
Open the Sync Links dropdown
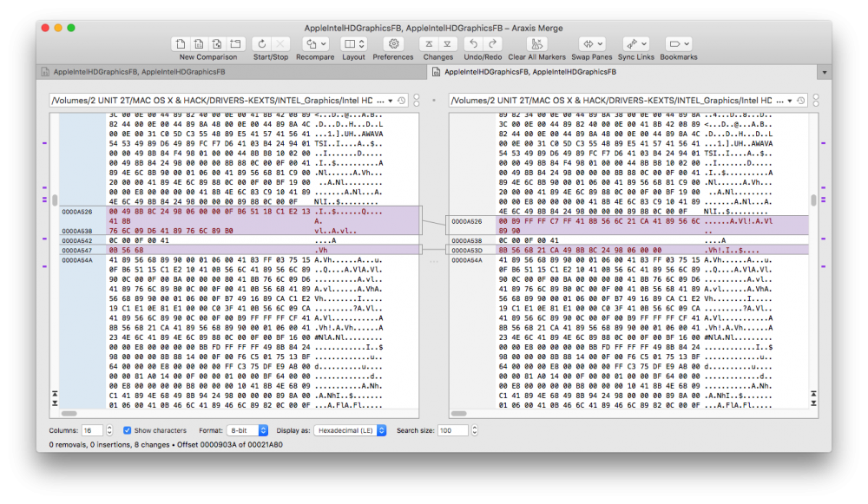coord(635,43)
